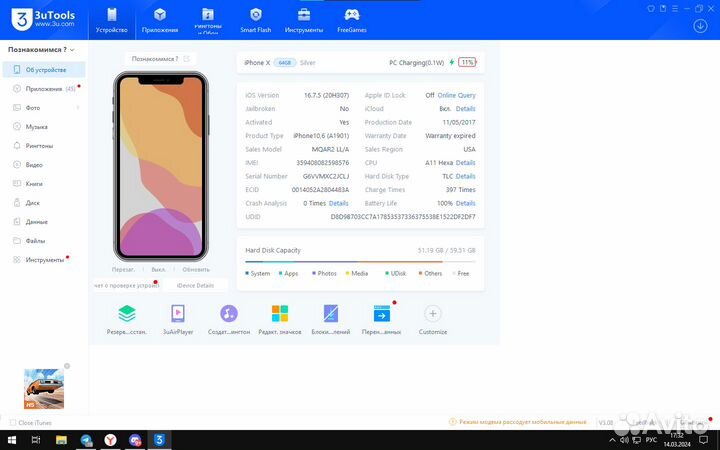
Task: Open the Windows Start menu
Action: click(x=12, y=440)
